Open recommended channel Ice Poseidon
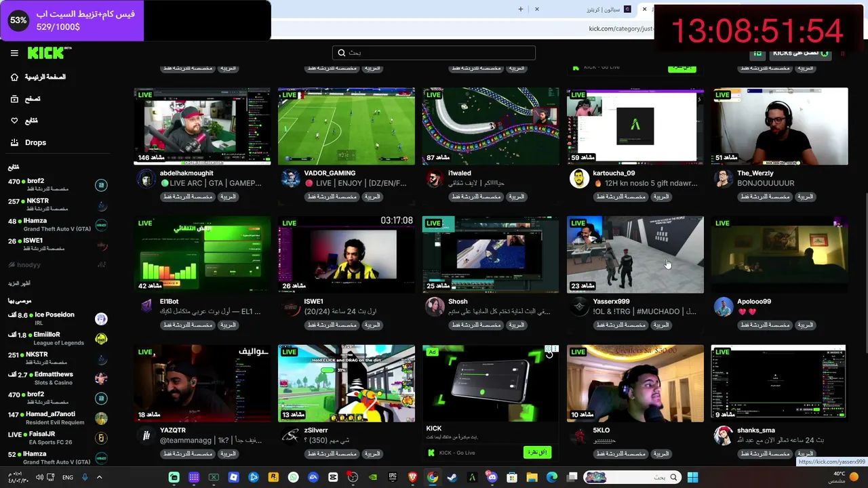 click(58, 319)
